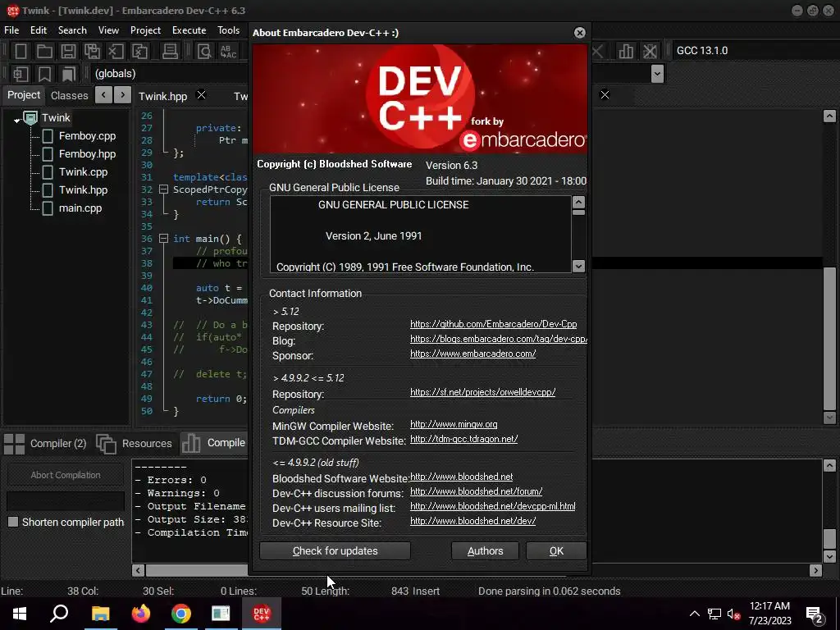840x630 pixels.
Task: Click the Replace AB-AC icon
Action: [x=228, y=51]
